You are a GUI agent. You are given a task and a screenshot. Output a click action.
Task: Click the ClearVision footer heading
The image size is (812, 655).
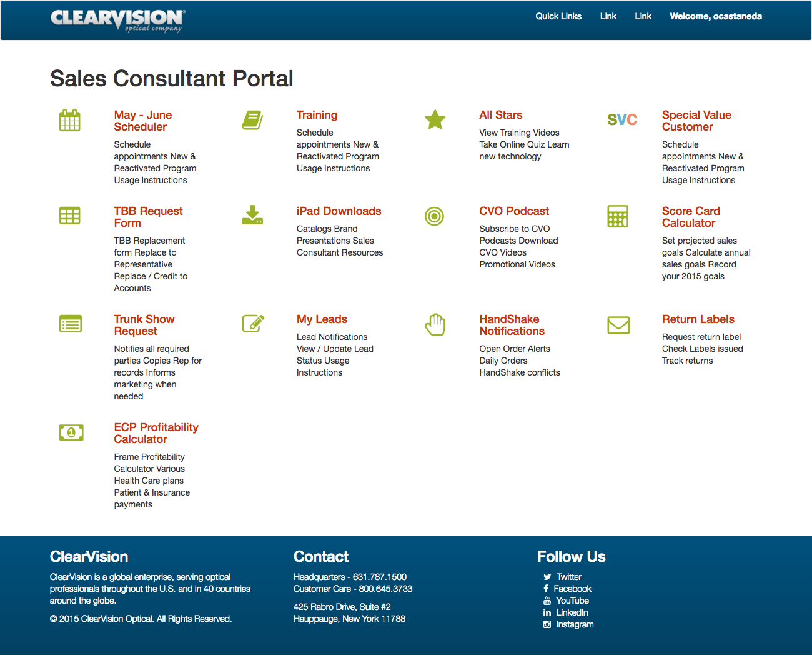[x=89, y=557]
